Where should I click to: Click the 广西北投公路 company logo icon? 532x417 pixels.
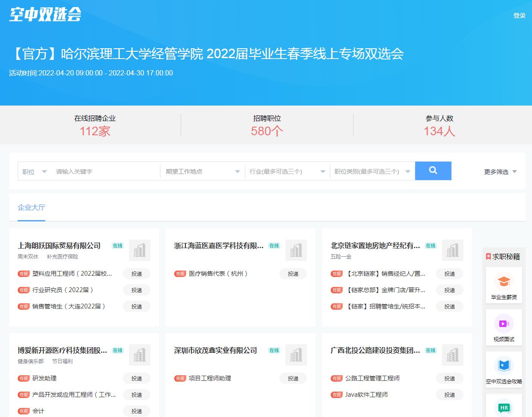[x=452, y=355]
